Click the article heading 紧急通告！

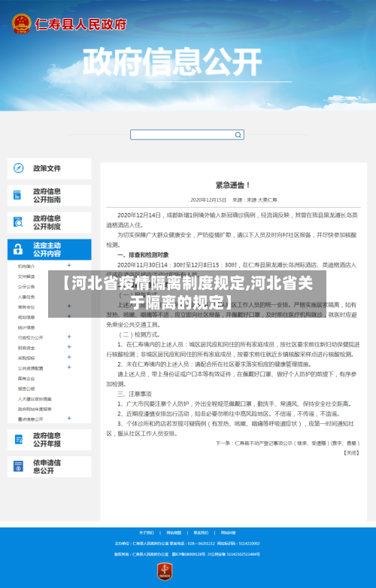(233, 185)
